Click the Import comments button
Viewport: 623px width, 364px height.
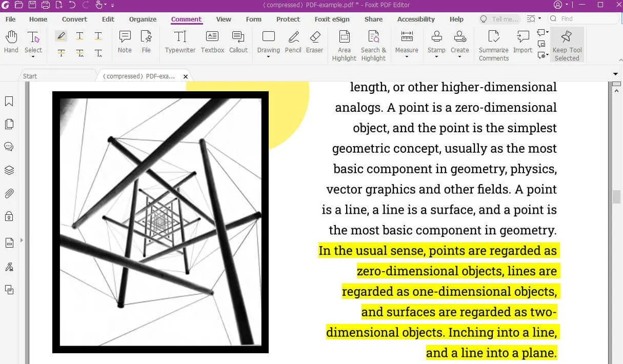click(x=522, y=42)
